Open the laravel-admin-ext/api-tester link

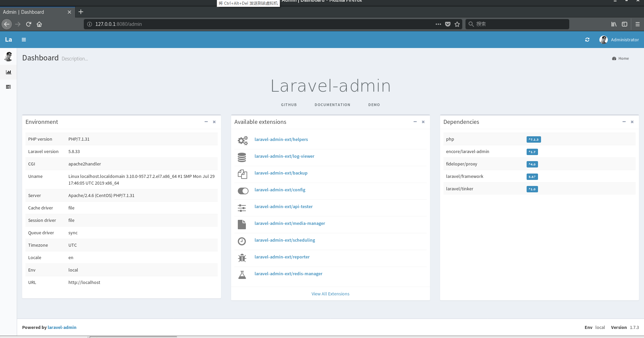coord(283,207)
